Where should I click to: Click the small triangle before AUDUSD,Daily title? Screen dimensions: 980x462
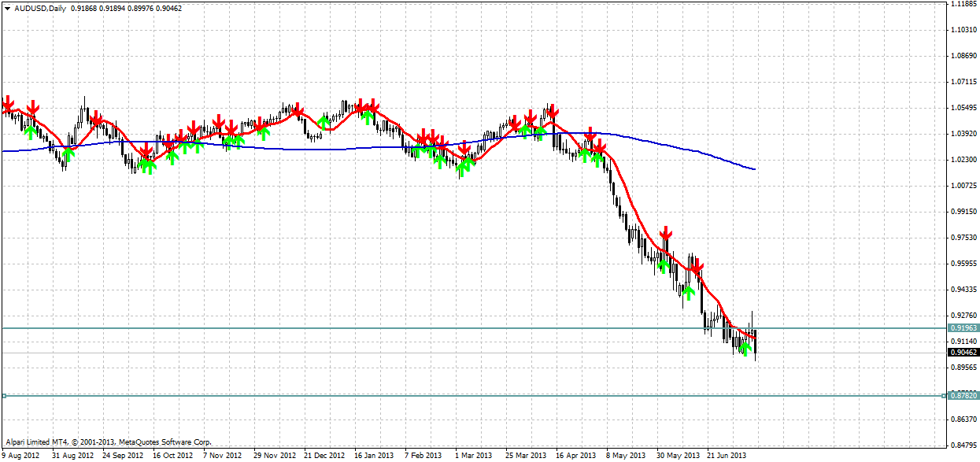coord(7,7)
